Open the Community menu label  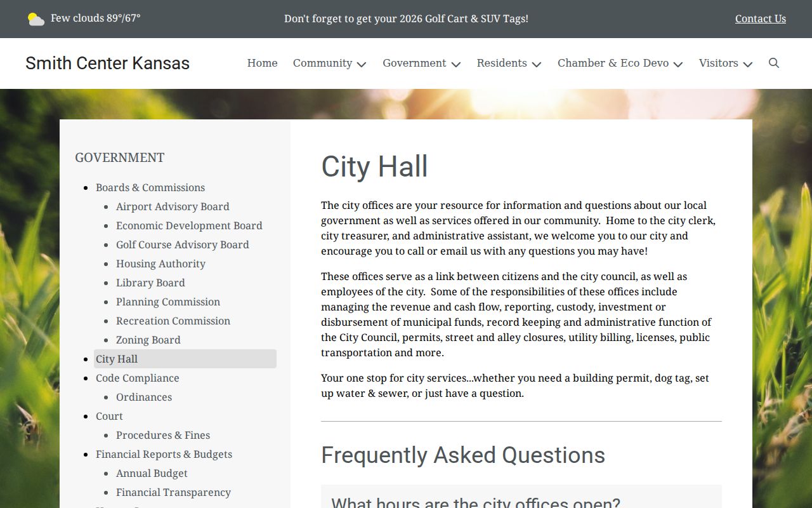pyautogui.click(x=322, y=63)
